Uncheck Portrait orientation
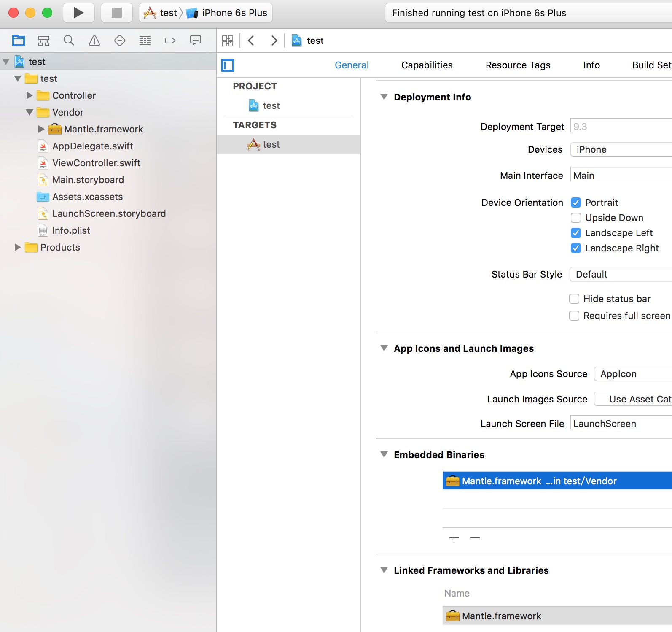Image resolution: width=672 pixels, height=632 pixels. 576,203
